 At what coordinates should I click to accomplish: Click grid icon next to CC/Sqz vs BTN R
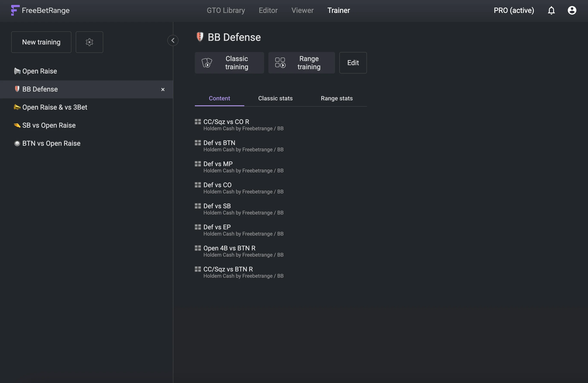tap(198, 269)
